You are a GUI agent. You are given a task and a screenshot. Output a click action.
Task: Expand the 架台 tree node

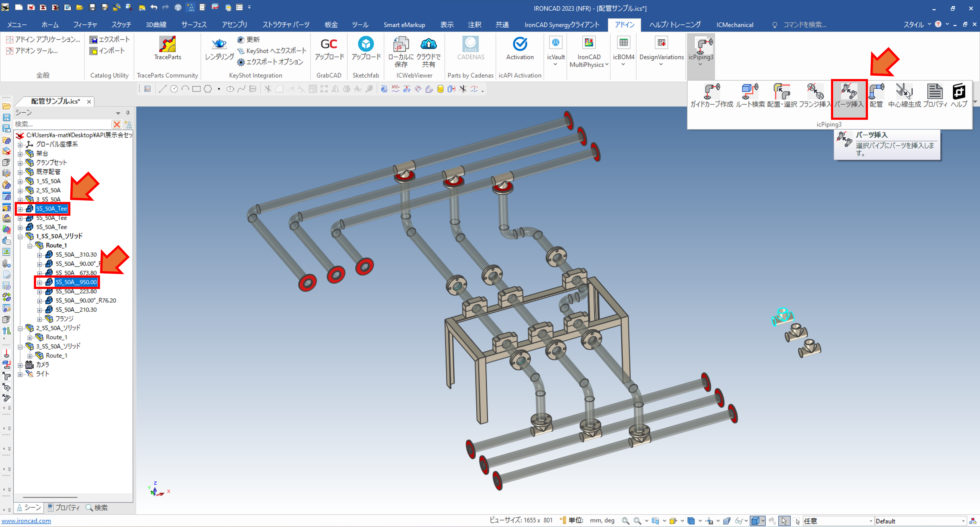(x=20, y=154)
